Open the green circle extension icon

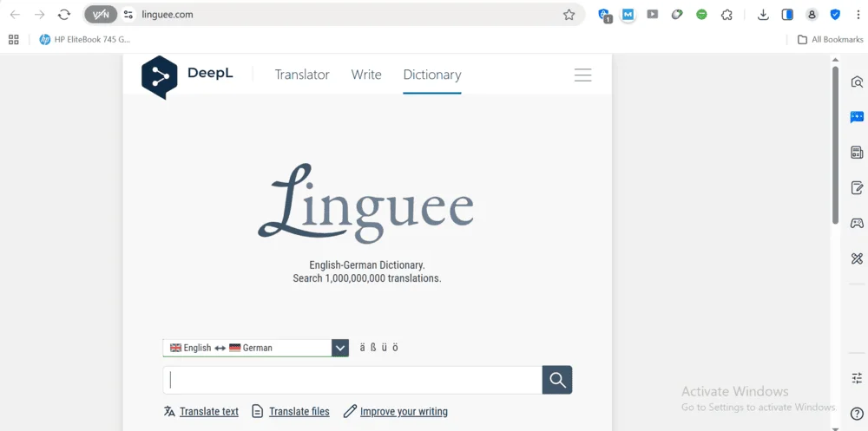701,15
